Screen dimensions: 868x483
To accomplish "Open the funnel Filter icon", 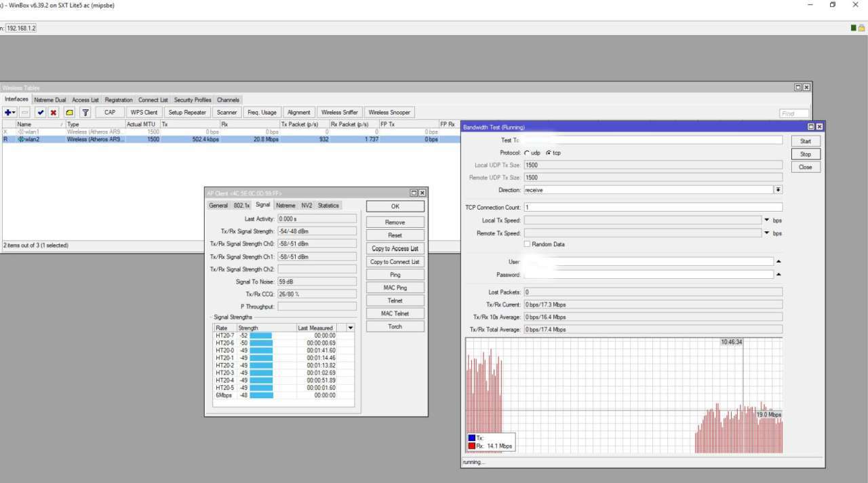I will 85,113.
